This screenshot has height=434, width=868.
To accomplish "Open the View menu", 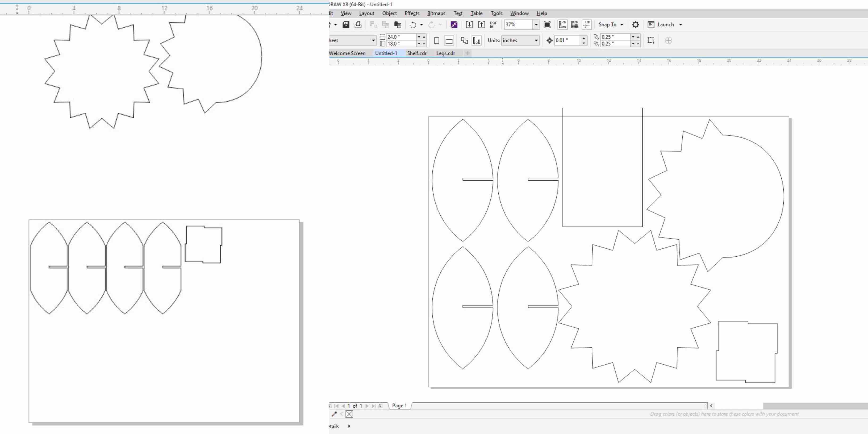I will pyautogui.click(x=346, y=13).
